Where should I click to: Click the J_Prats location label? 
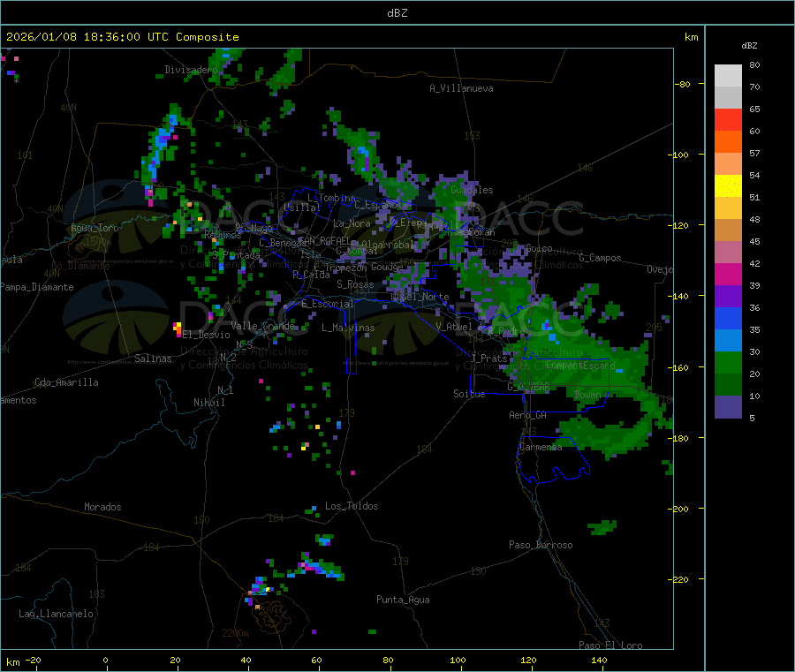489,359
